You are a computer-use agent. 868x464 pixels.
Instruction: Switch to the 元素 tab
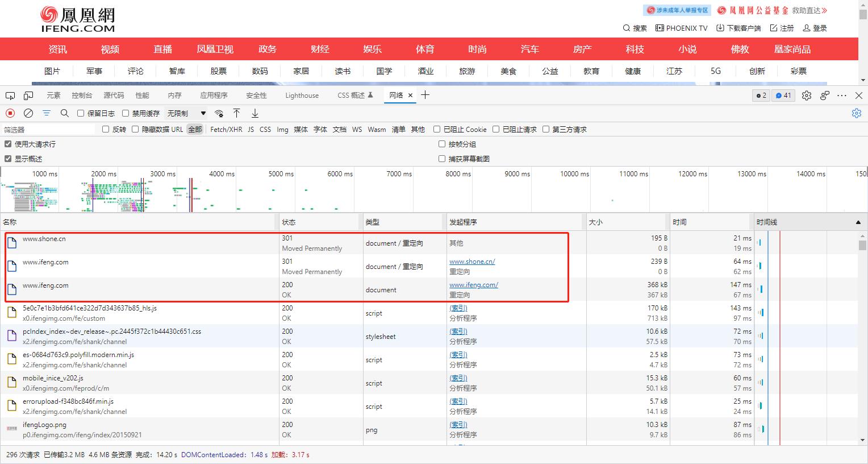coord(53,96)
